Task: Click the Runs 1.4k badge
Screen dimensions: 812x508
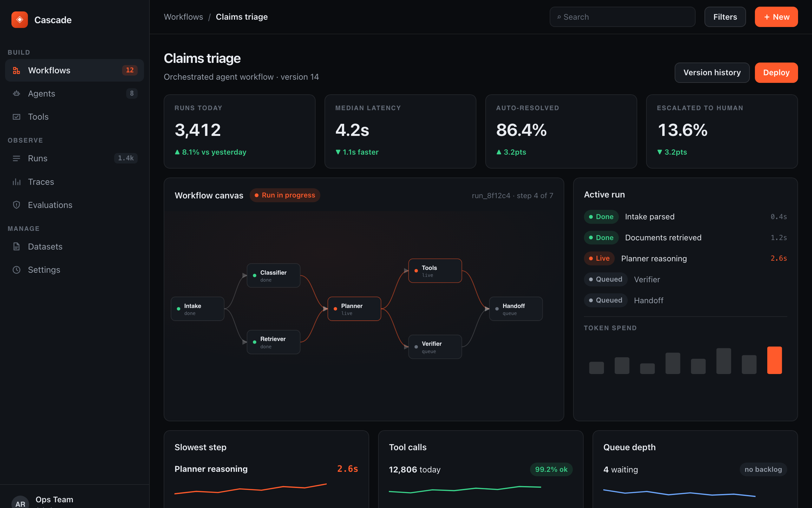Action: click(x=126, y=158)
